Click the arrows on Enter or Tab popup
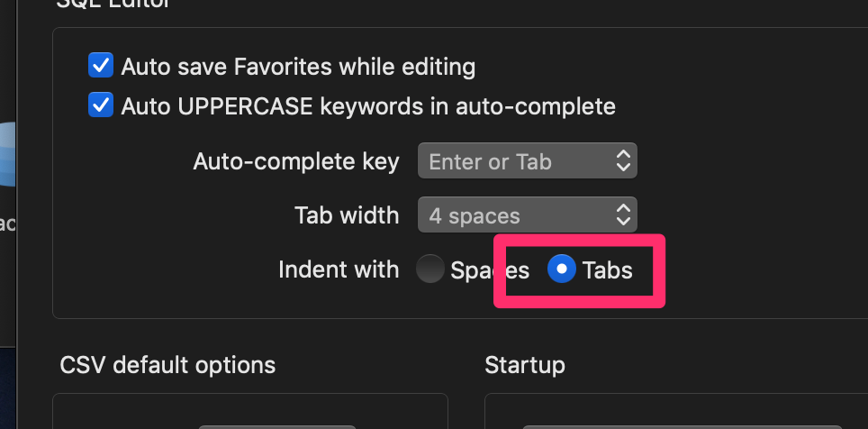The height and width of the screenshot is (429, 868). pyautogui.click(x=623, y=160)
